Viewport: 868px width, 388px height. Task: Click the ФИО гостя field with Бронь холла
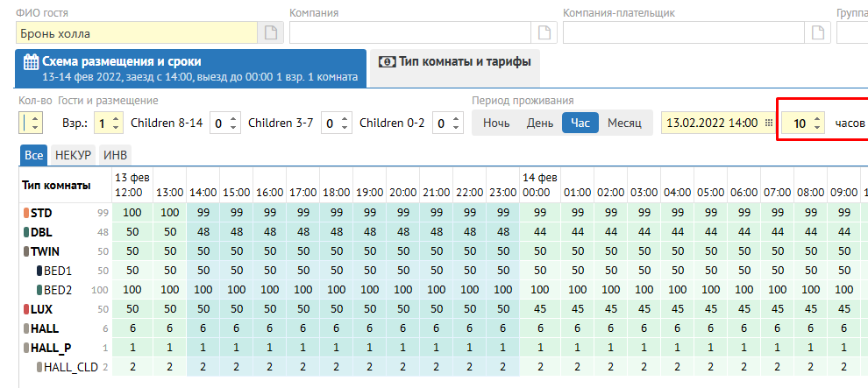[136, 33]
